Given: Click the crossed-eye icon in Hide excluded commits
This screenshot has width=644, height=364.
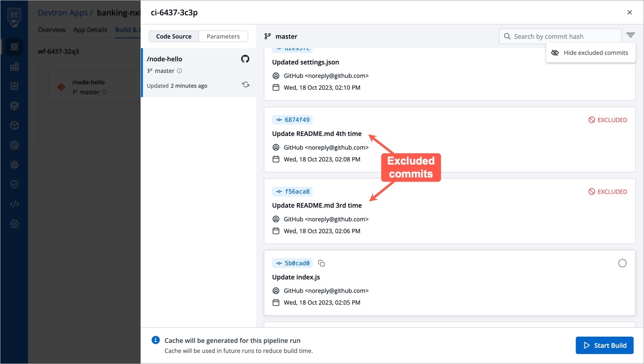Looking at the screenshot, I should click(555, 53).
